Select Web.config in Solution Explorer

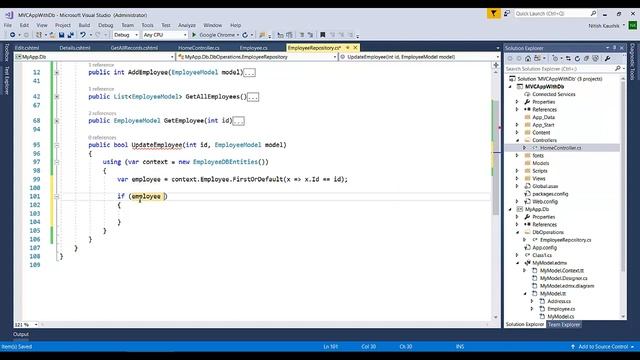click(545, 202)
